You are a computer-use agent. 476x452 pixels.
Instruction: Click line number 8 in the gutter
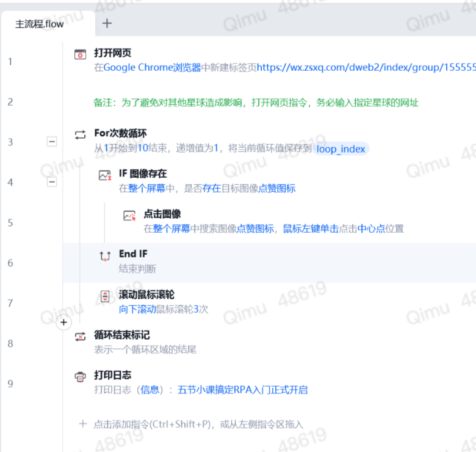10,343
